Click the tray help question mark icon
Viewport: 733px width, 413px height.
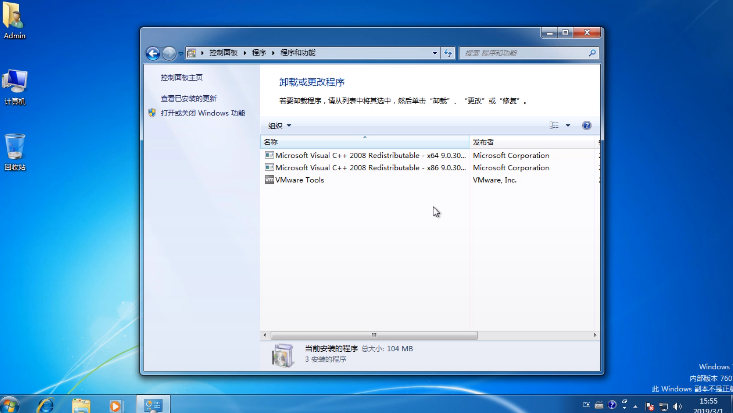point(612,405)
